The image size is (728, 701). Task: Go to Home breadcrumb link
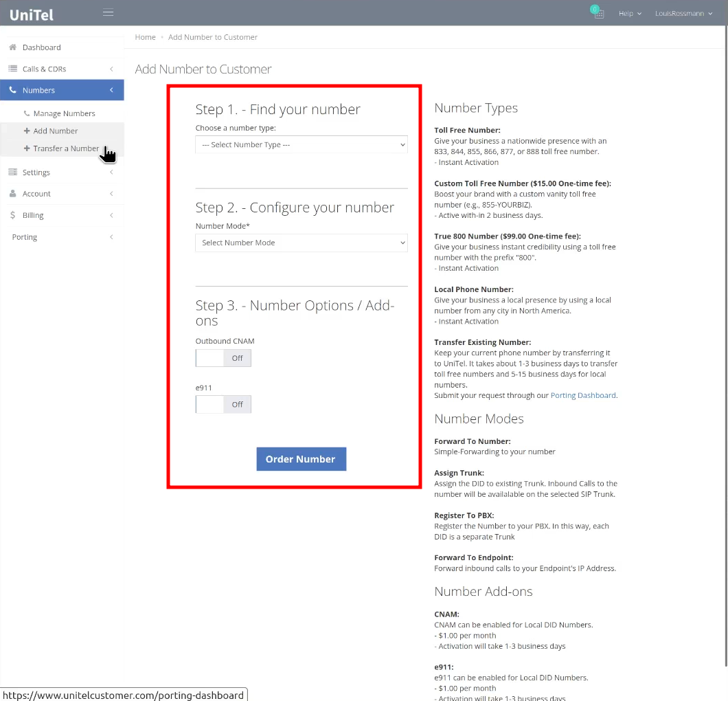(146, 37)
